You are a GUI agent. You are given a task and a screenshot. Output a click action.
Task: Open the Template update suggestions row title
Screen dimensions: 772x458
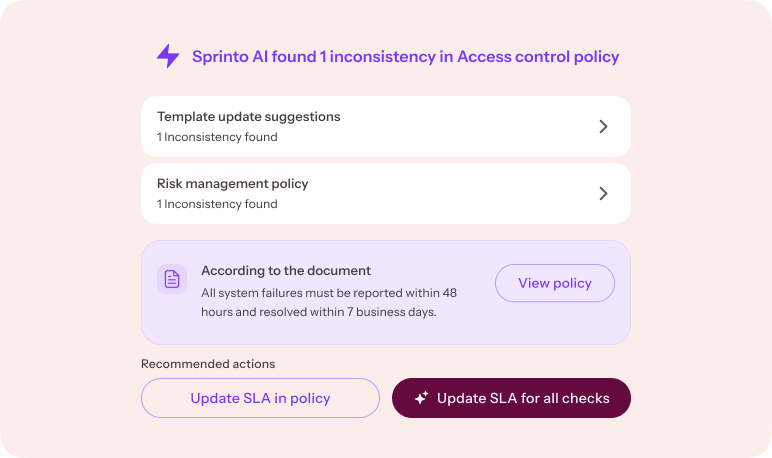[x=248, y=117]
